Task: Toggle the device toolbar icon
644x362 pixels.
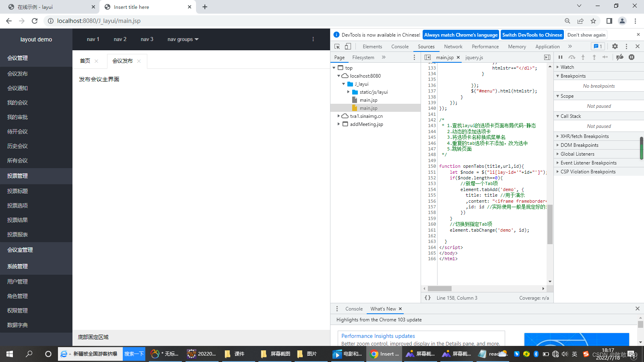Action: point(348,46)
